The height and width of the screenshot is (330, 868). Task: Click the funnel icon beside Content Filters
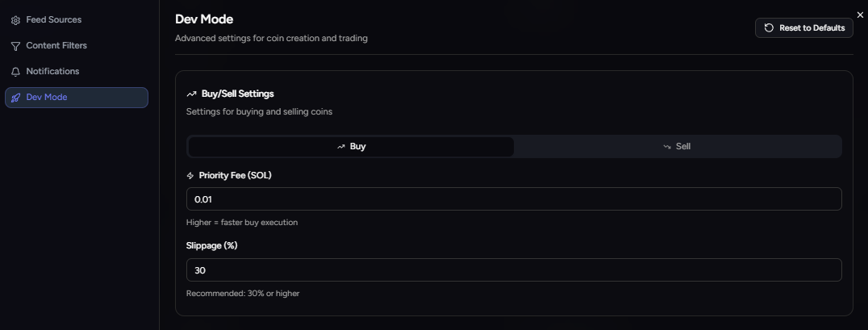[15, 46]
